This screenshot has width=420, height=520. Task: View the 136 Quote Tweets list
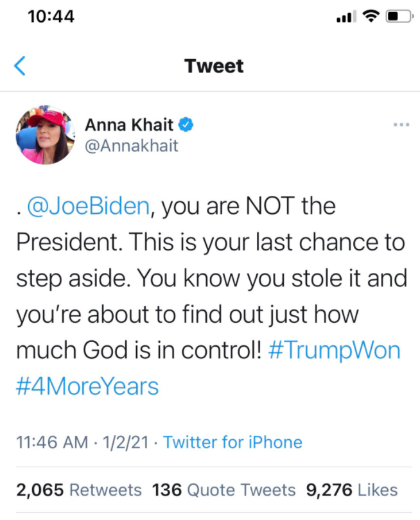coord(224,490)
